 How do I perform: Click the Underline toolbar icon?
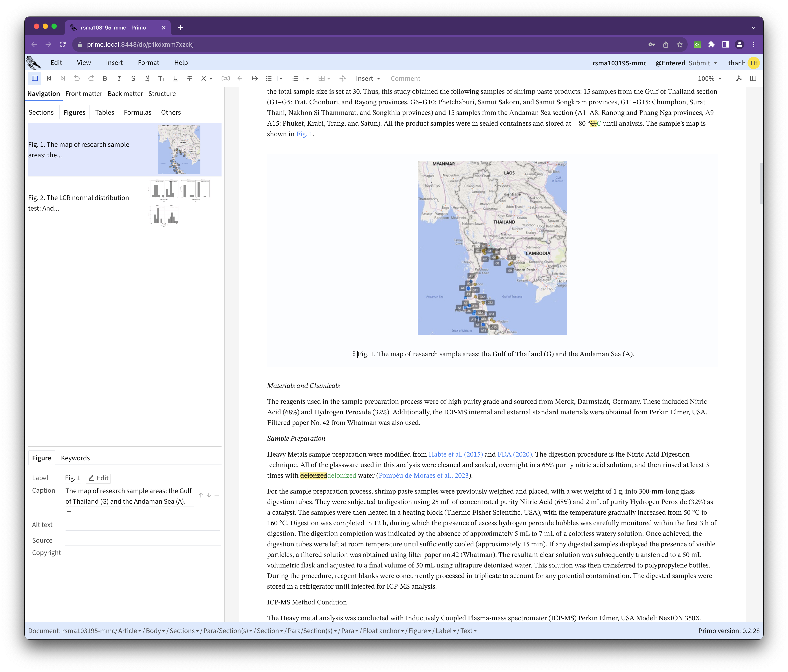(x=175, y=78)
